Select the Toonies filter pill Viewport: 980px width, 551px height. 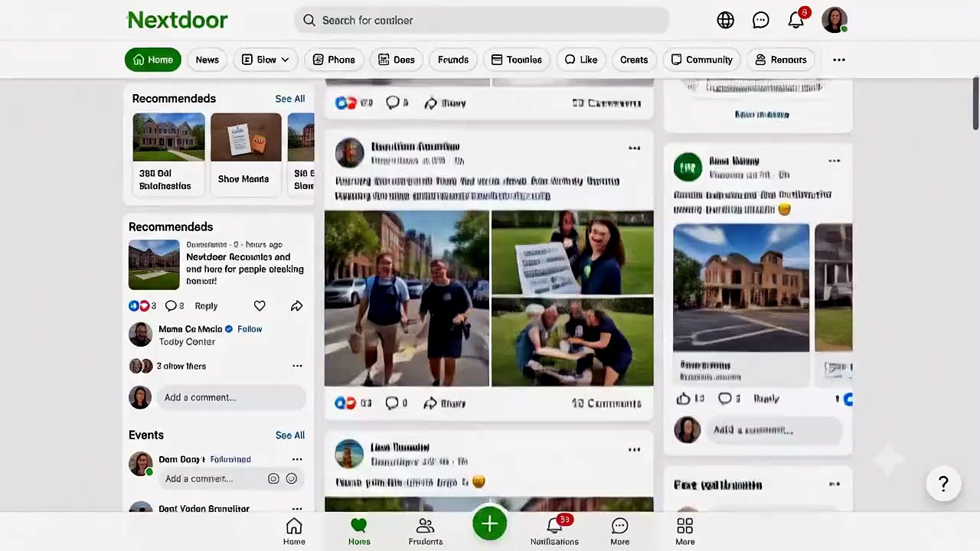(x=517, y=60)
